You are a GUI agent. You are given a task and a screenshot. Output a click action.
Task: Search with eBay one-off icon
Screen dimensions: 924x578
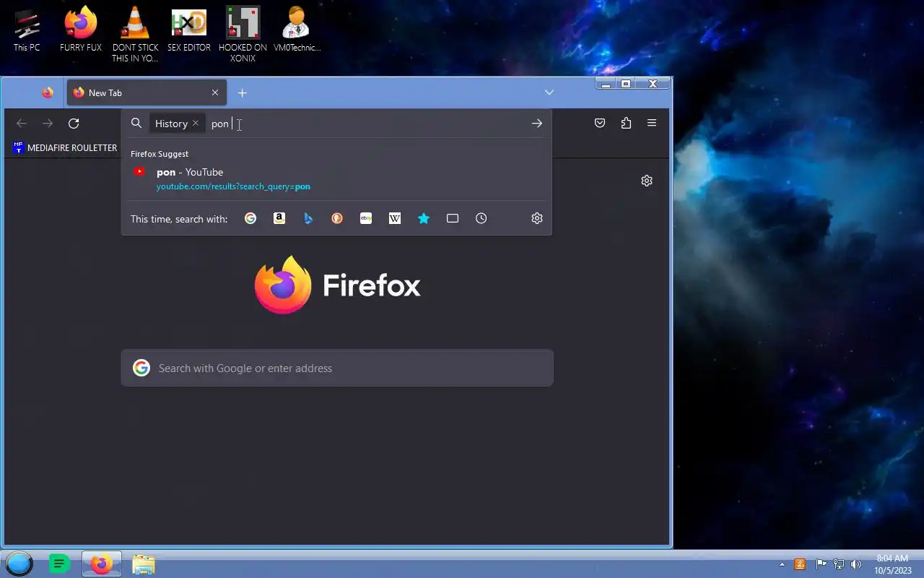click(x=366, y=218)
